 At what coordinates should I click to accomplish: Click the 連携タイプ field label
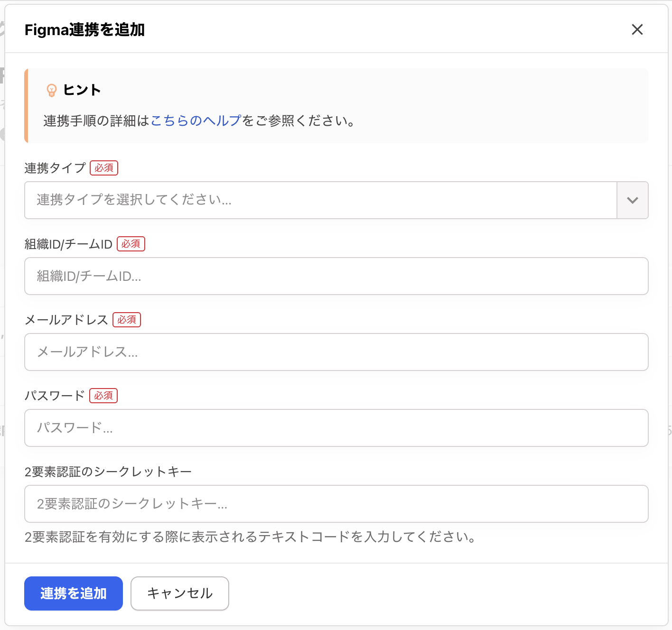(55, 168)
